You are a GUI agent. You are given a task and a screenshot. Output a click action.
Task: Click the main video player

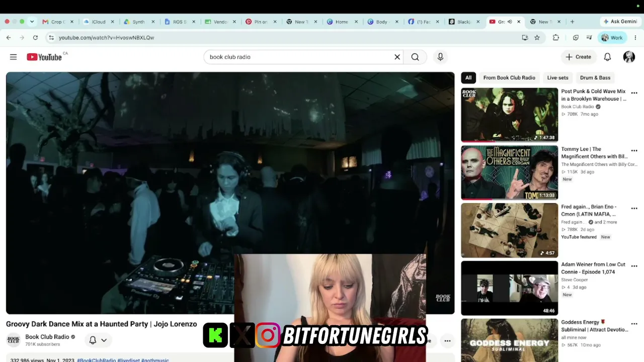(x=230, y=193)
